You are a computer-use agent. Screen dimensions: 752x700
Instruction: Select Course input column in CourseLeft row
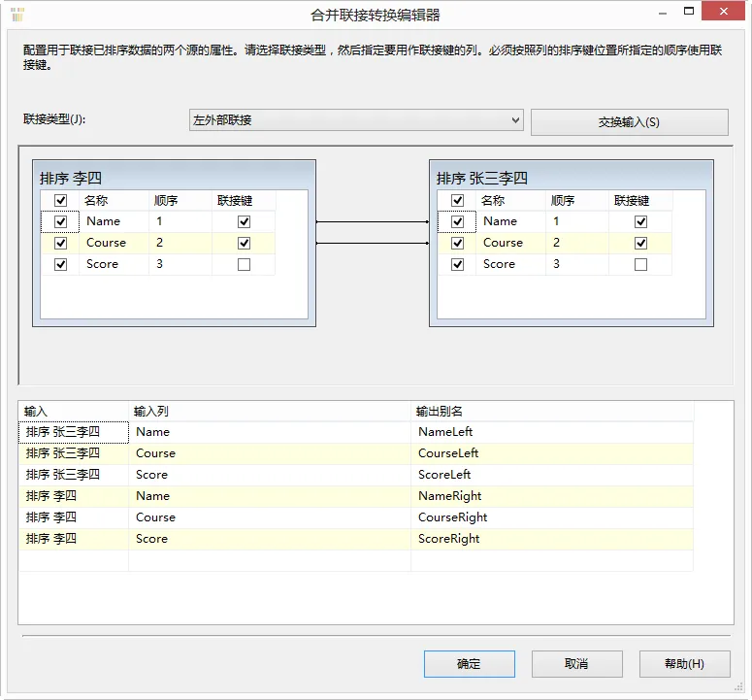(270, 453)
